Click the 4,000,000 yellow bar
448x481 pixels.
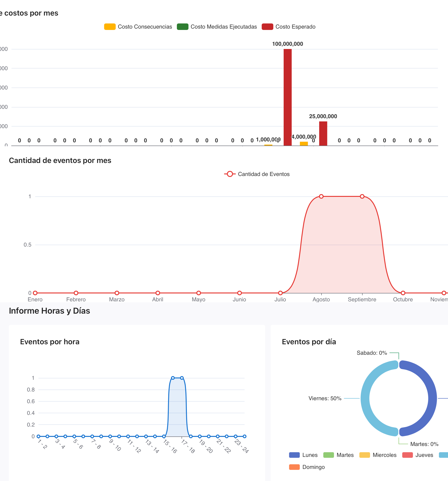(304, 143)
